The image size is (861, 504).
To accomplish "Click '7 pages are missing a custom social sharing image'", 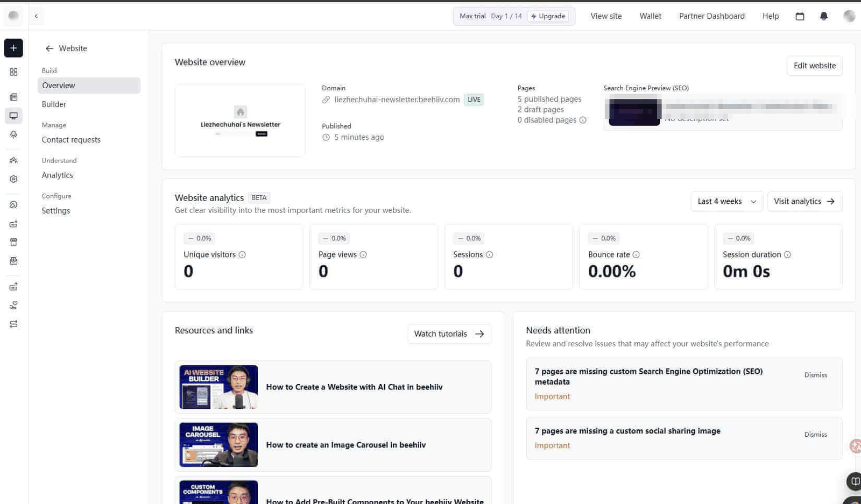I will (x=627, y=431).
